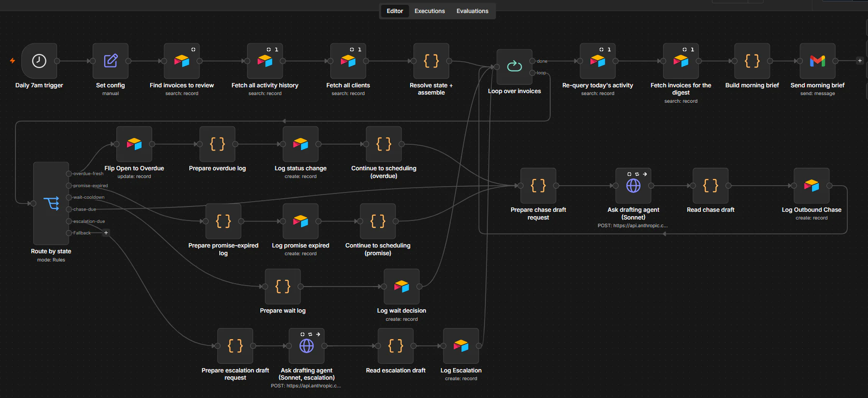Click the overdue-fresh output connector
Screen dimensions: 868x398
tap(69, 174)
